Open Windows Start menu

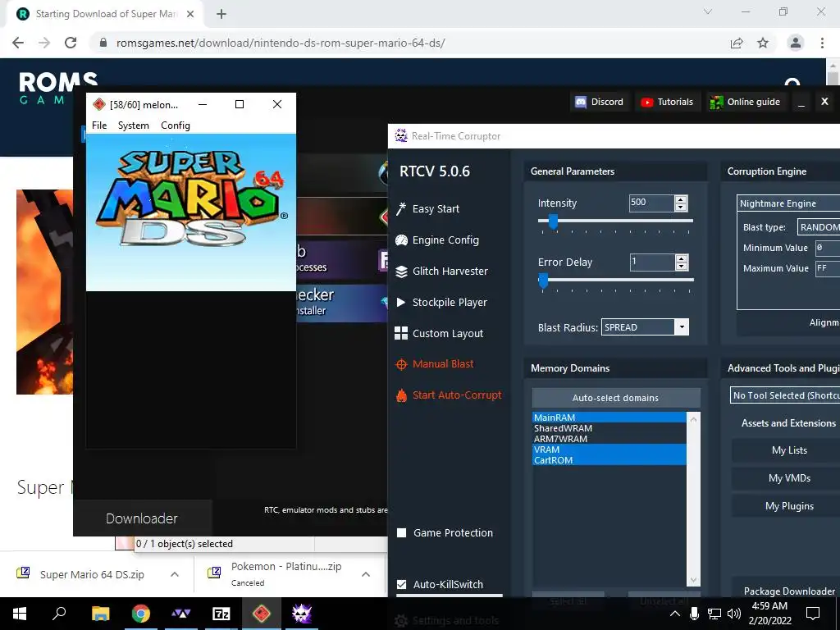click(x=20, y=614)
